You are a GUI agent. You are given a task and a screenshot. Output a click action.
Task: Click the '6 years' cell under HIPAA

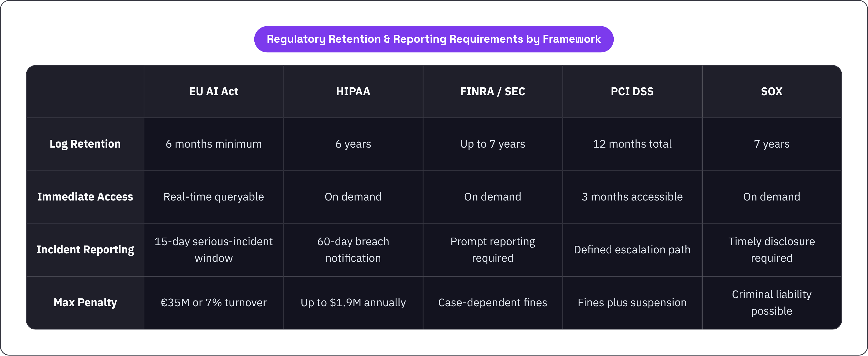pos(353,144)
